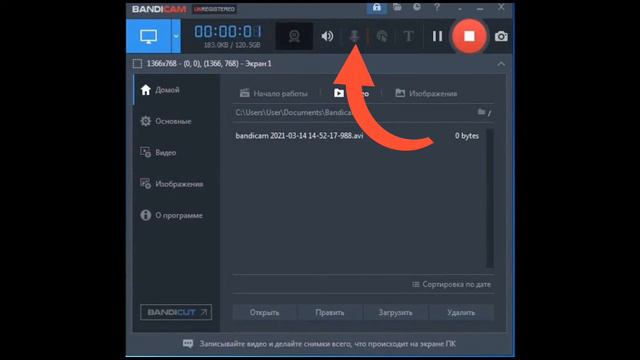
Task: Open the recording mode dropdown arrow
Action: click(176, 36)
